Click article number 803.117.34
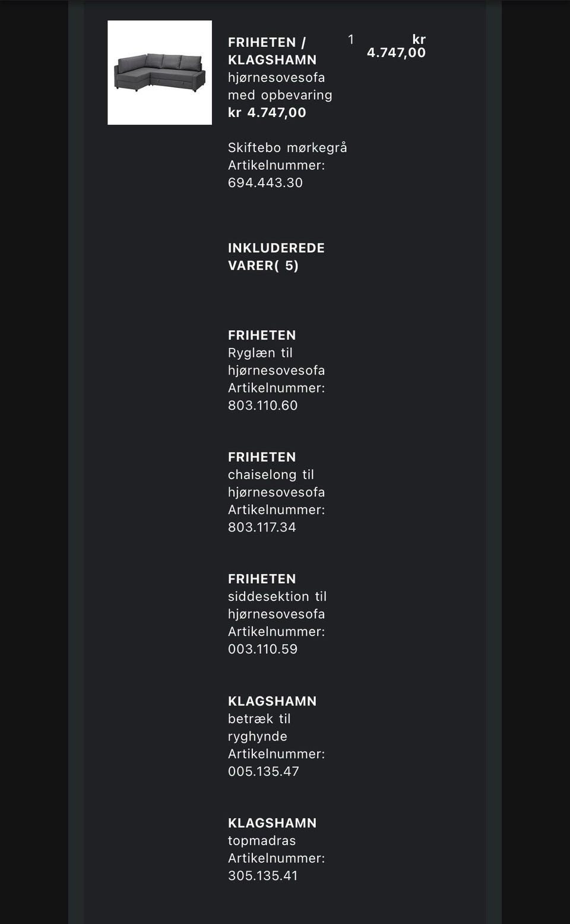The image size is (570, 924). click(x=262, y=527)
